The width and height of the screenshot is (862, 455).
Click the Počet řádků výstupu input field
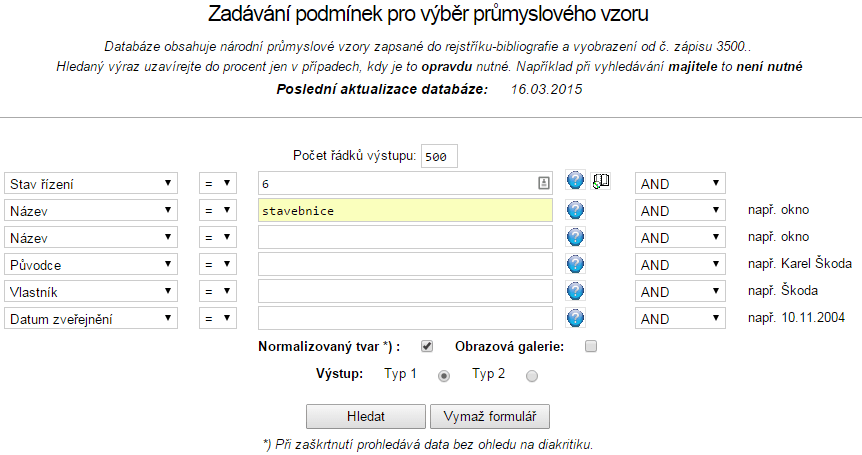coord(439,157)
